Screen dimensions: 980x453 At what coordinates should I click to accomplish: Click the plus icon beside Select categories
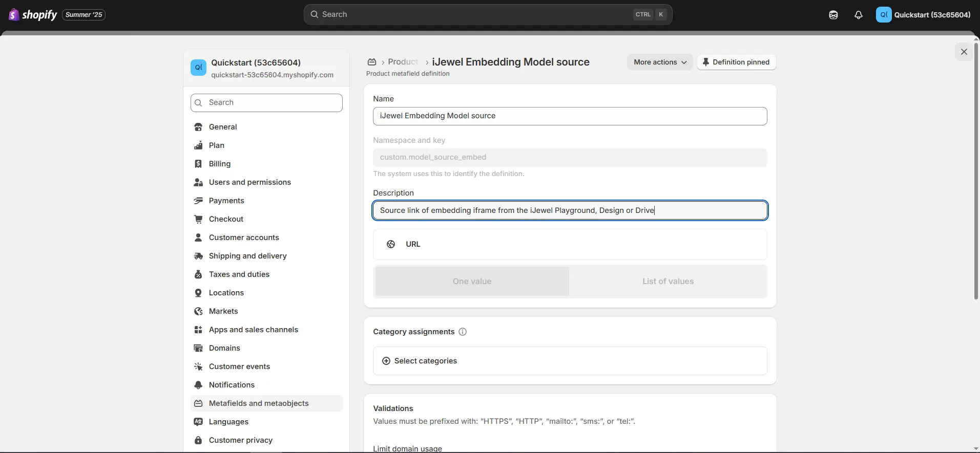(x=386, y=361)
